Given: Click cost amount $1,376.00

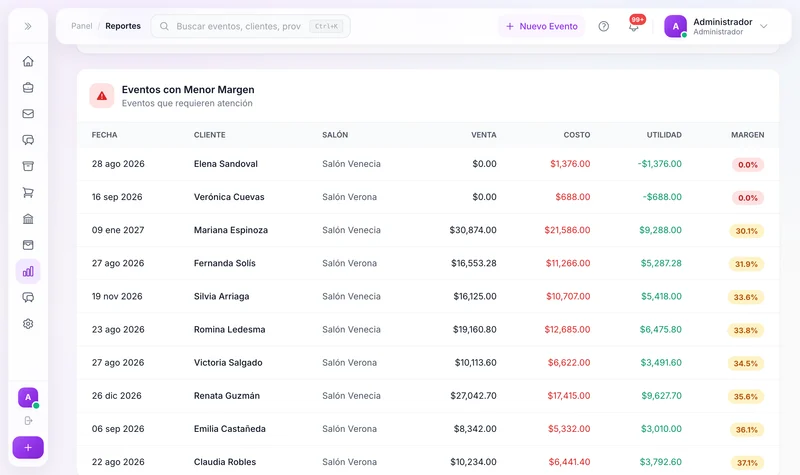Looking at the screenshot, I should click(x=570, y=164).
